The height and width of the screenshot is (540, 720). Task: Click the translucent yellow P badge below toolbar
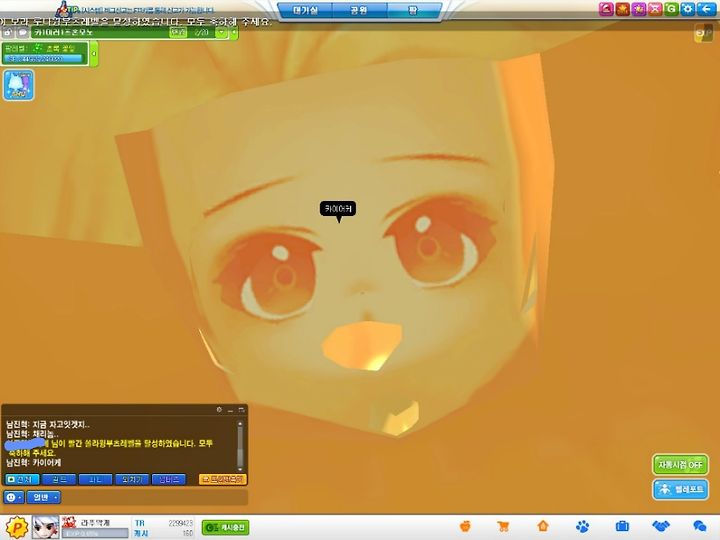[703, 33]
